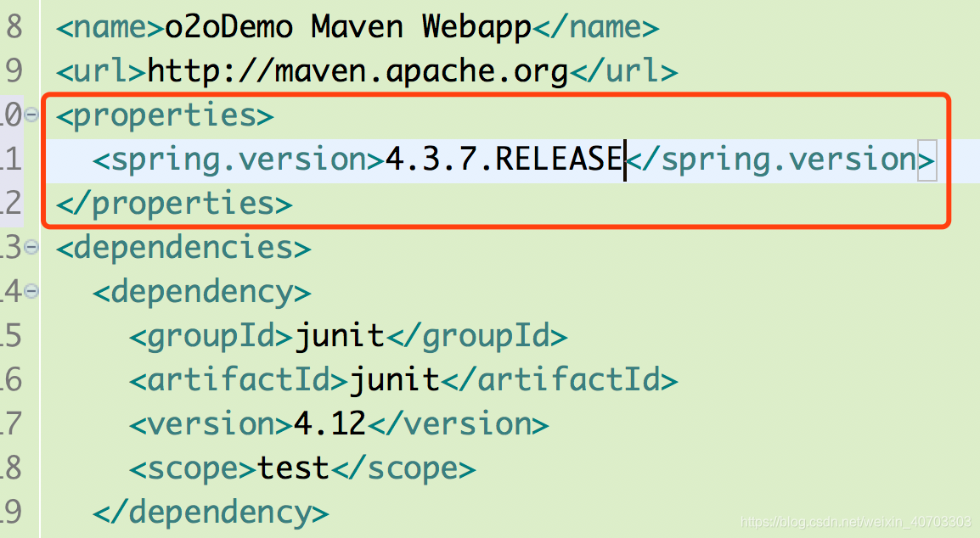The width and height of the screenshot is (980, 538).
Task: Click the version value 4.12
Action: pos(330,424)
